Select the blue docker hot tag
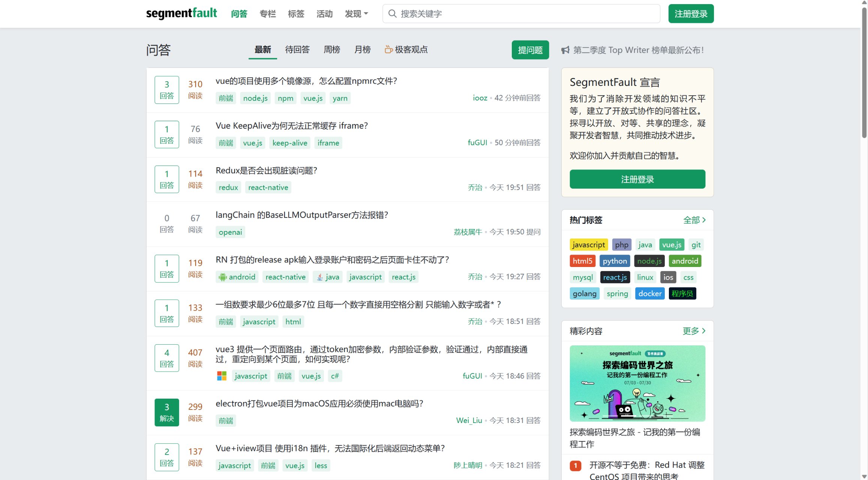Screen dimensions: 868x480 click(x=649, y=294)
